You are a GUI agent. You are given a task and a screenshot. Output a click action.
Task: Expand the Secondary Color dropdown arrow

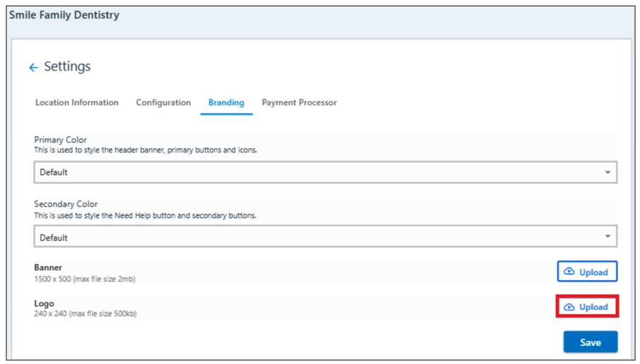coord(608,236)
